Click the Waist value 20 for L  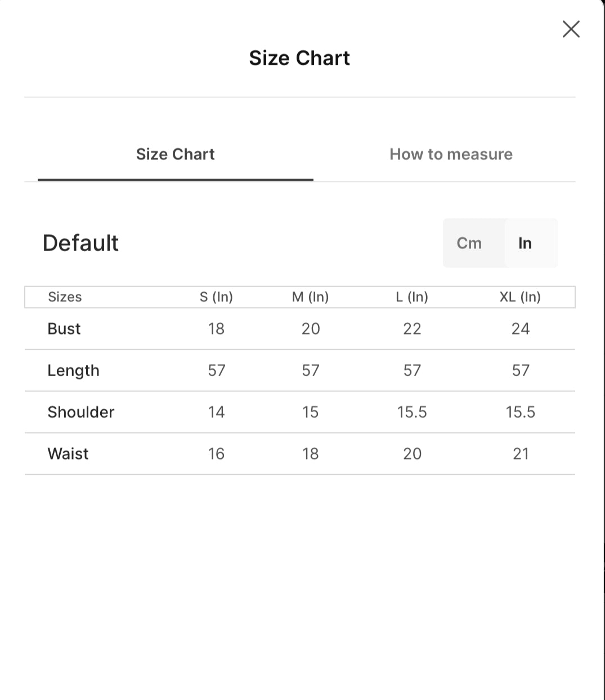click(412, 454)
